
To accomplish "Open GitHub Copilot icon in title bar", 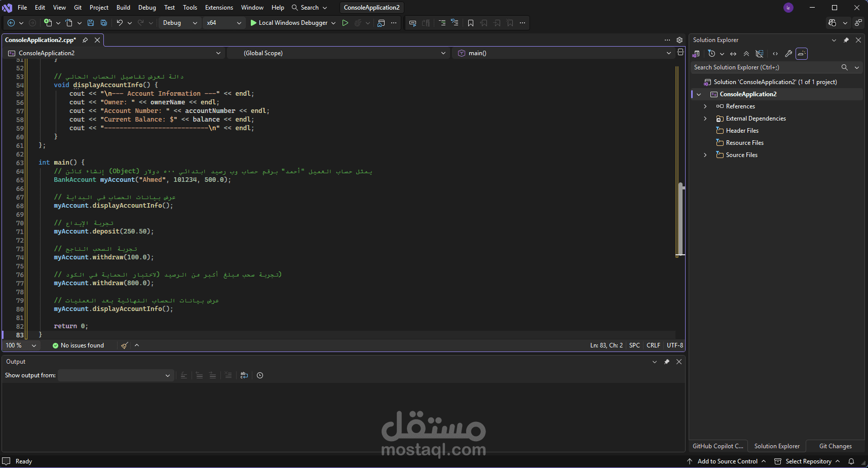I will [832, 23].
